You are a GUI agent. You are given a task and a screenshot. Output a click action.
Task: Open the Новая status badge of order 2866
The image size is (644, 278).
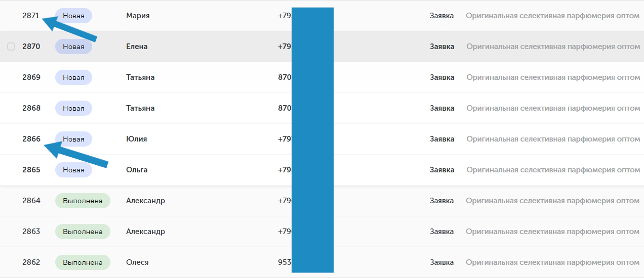click(73, 139)
